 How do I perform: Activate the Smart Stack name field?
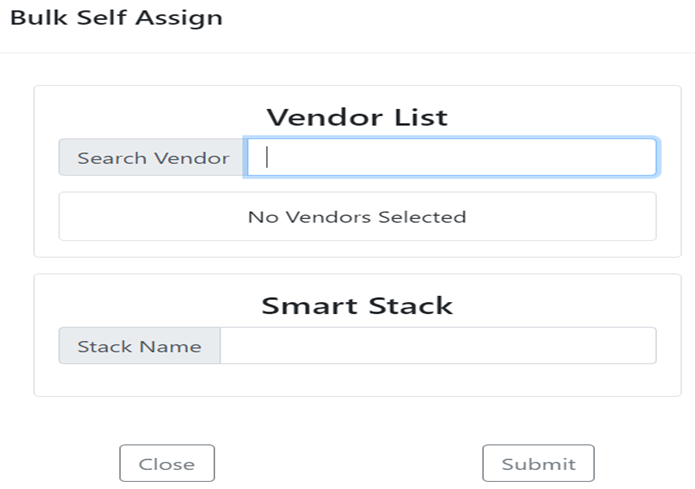[x=438, y=346]
